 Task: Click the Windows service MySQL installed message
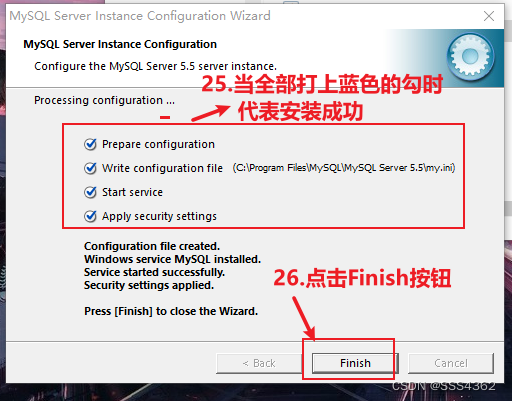click(172, 259)
